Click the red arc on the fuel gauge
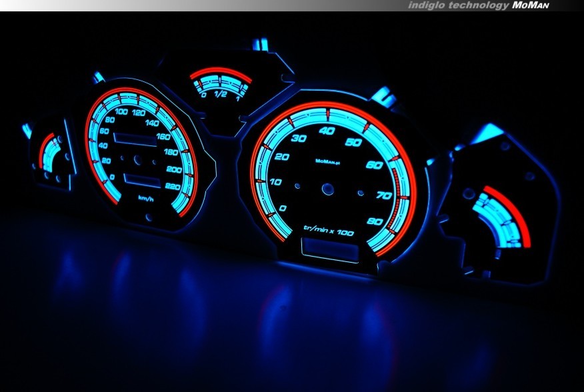Image resolution: width=584 pixels, height=392 pixels. pyautogui.click(x=220, y=73)
